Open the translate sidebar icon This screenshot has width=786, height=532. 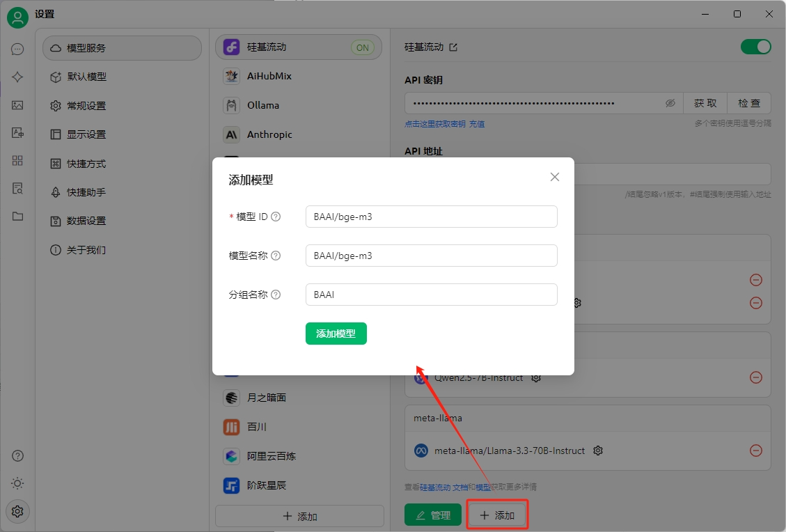(17, 132)
